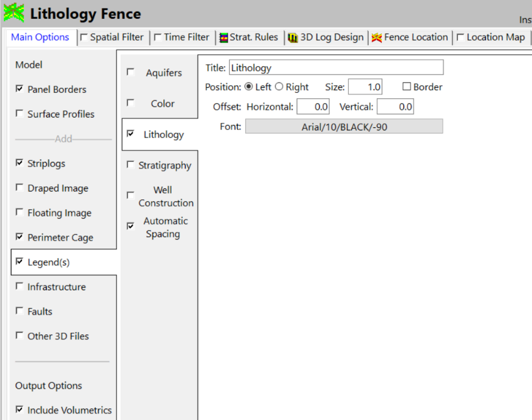532x420 pixels.
Task: Enable the Time Filter checkbox
Action: 158,38
